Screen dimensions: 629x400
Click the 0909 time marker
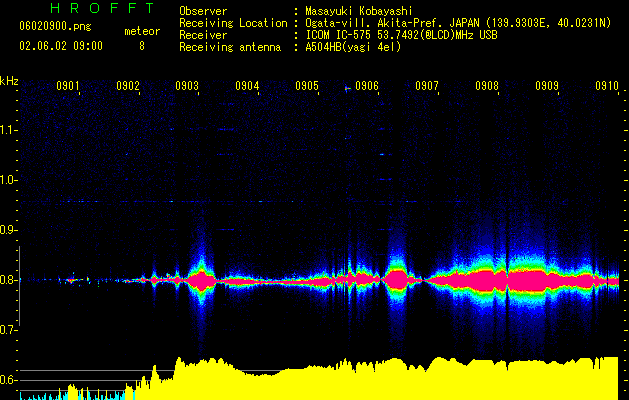tap(547, 86)
